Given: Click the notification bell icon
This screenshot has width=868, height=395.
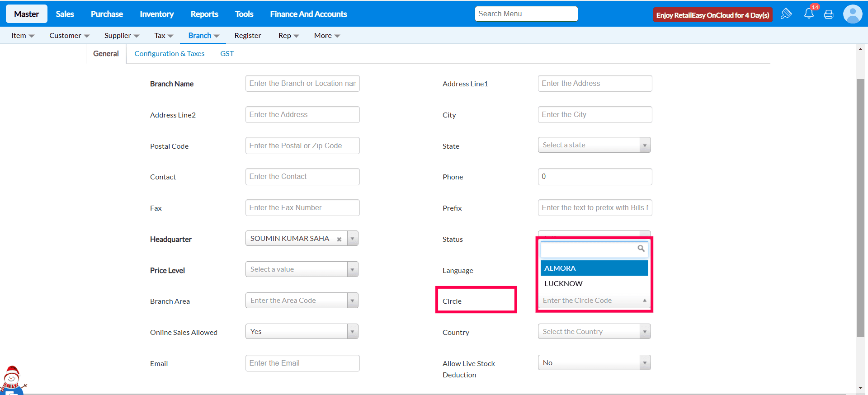Looking at the screenshot, I should click(x=809, y=14).
